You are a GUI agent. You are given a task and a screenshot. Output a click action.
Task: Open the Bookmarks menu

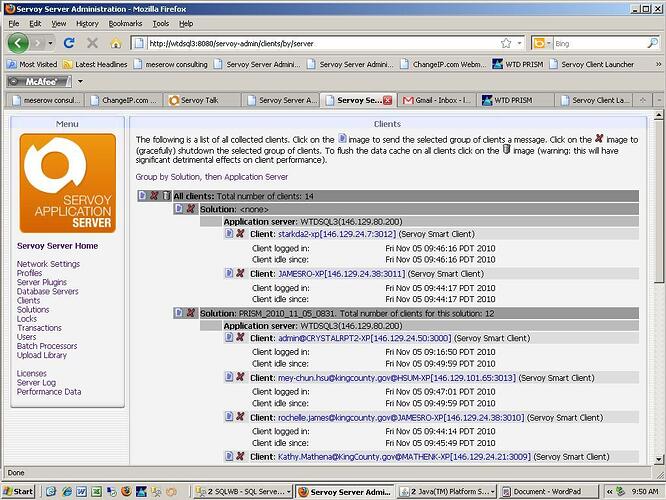125,23
